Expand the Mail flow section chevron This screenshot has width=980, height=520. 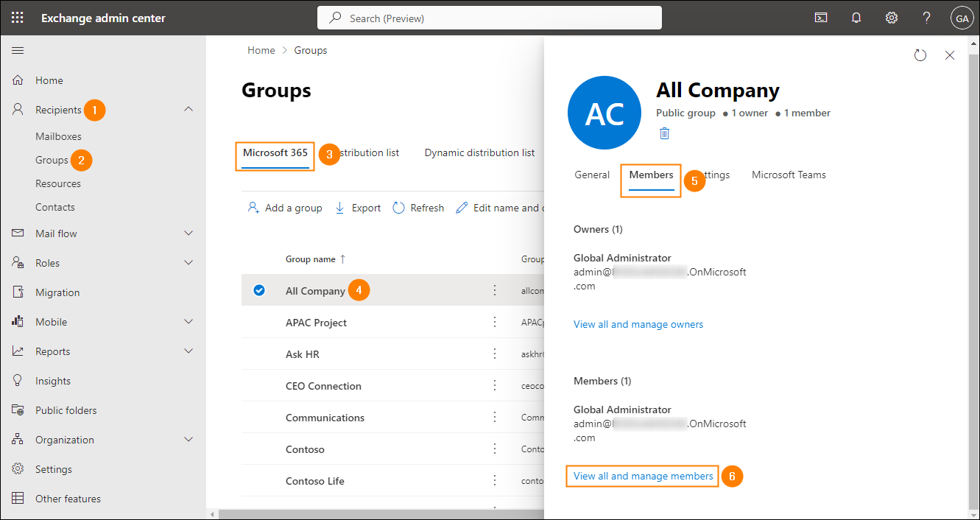click(188, 233)
